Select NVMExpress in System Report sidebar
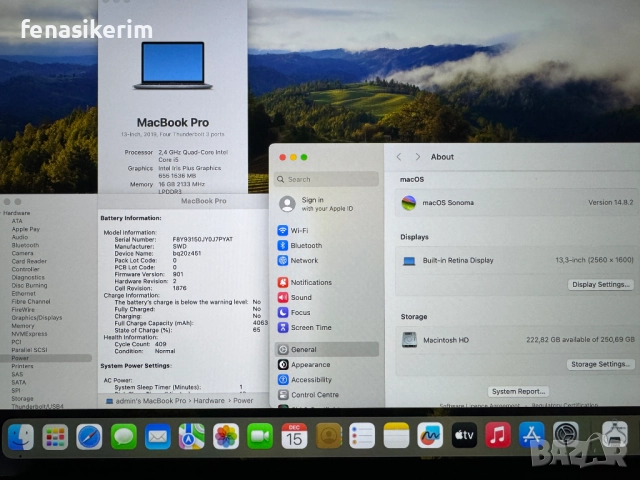Image resolution: width=640 pixels, height=480 pixels. [29, 334]
